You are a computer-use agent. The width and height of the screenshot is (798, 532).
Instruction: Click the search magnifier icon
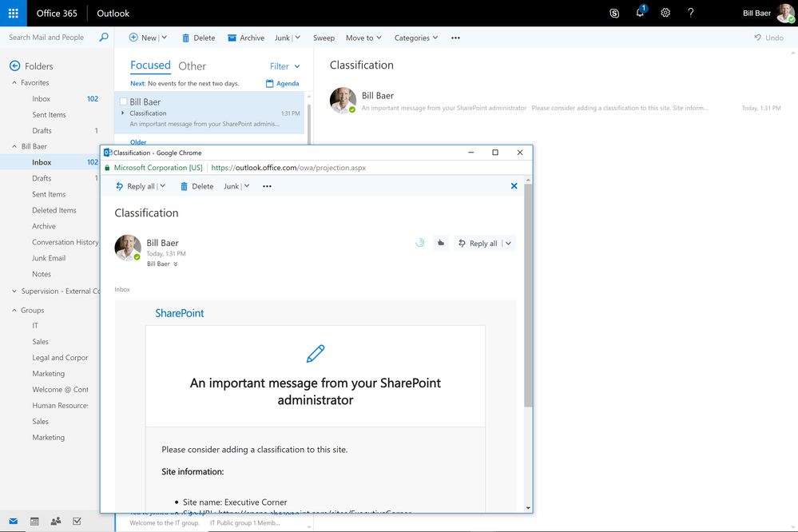(x=104, y=38)
